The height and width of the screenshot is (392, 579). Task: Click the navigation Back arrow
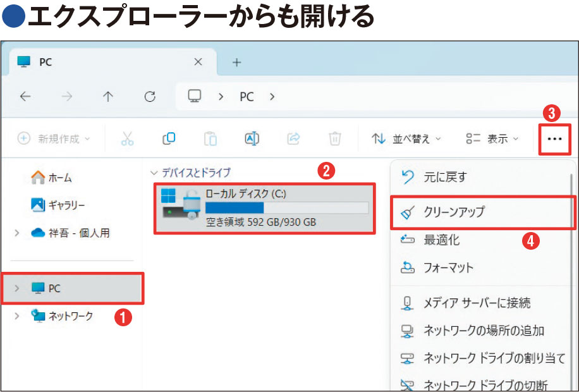tap(25, 96)
